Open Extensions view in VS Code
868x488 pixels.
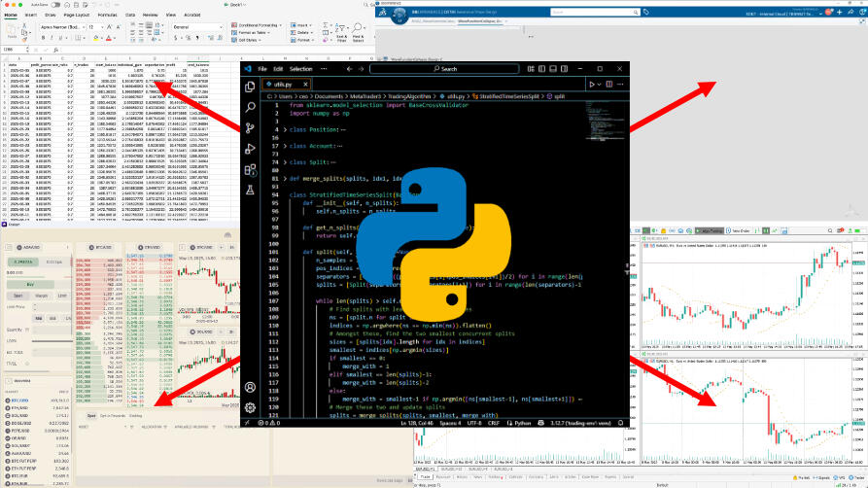click(250, 169)
